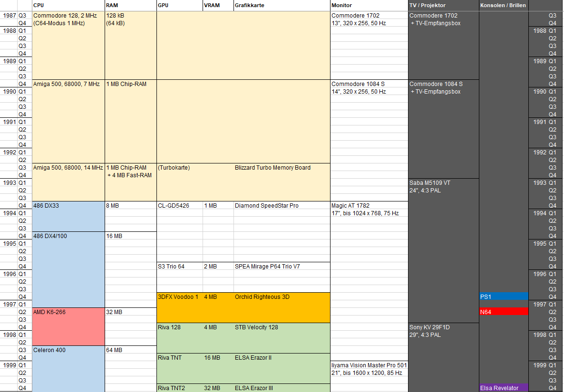Screen dimensions: 564x392
Task: Click the Orchid Righteous 3D cell
Action: coord(282,297)
